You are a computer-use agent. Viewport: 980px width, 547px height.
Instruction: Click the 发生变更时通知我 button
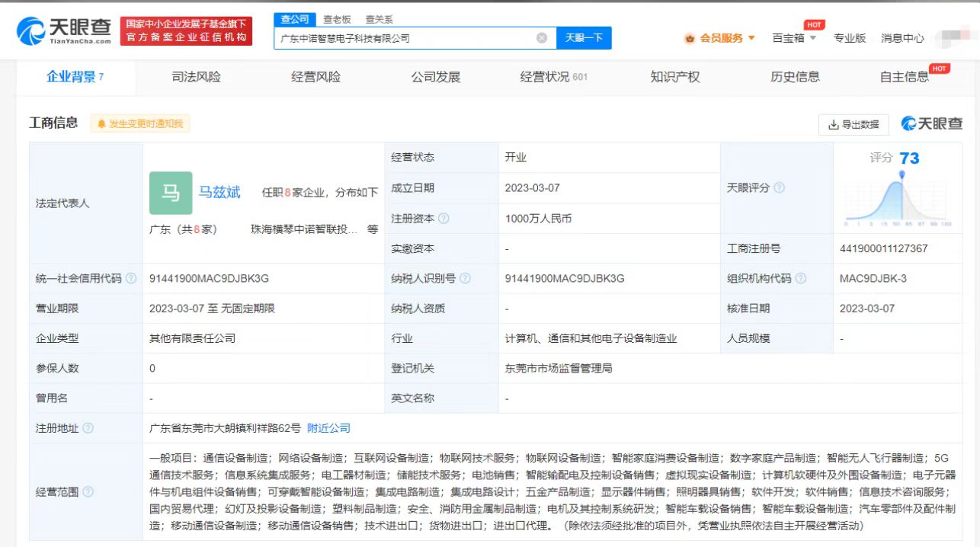pyautogui.click(x=139, y=123)
